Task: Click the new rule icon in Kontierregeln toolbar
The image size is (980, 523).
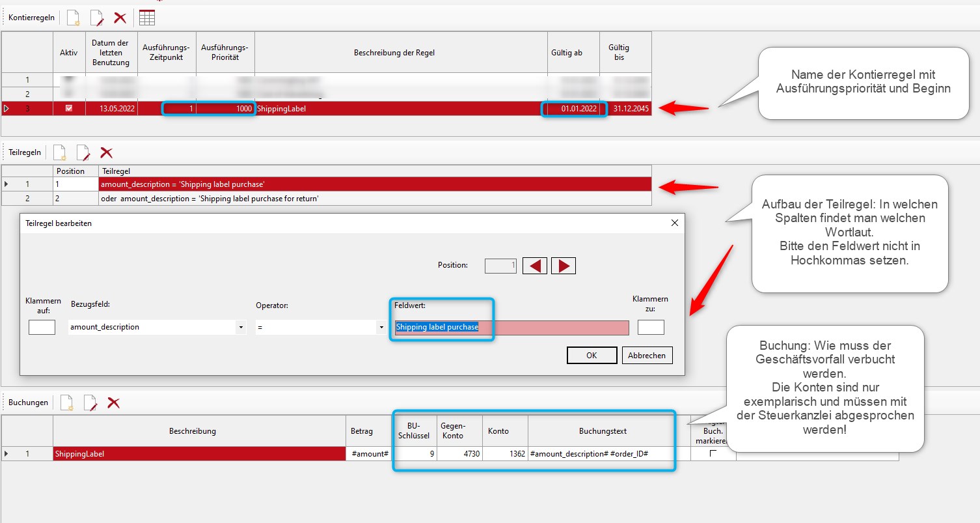Action: click(73, 18)
